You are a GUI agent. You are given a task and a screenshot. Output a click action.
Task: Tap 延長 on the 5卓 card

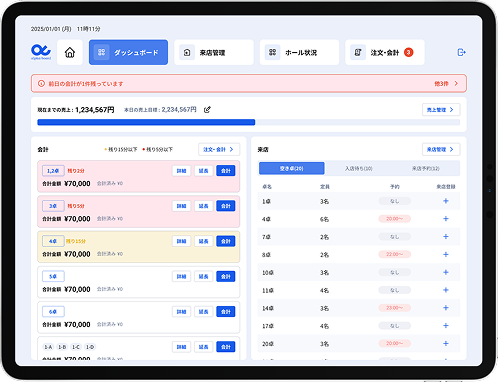coord(204,276)
